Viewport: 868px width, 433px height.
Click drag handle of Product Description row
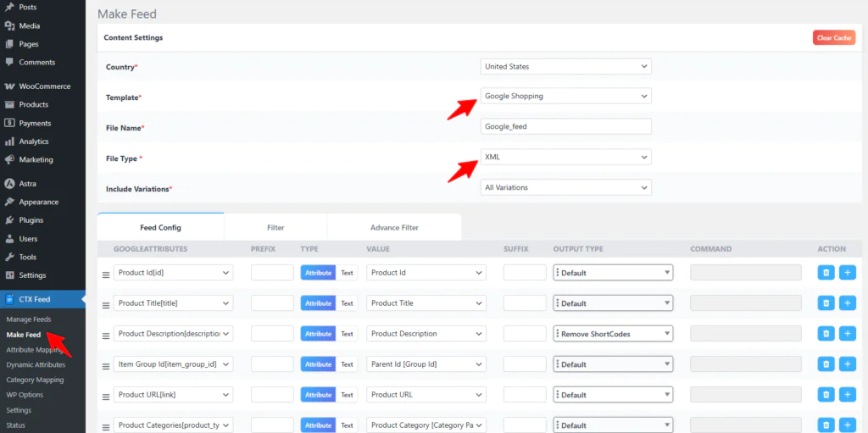click(106, 334)
